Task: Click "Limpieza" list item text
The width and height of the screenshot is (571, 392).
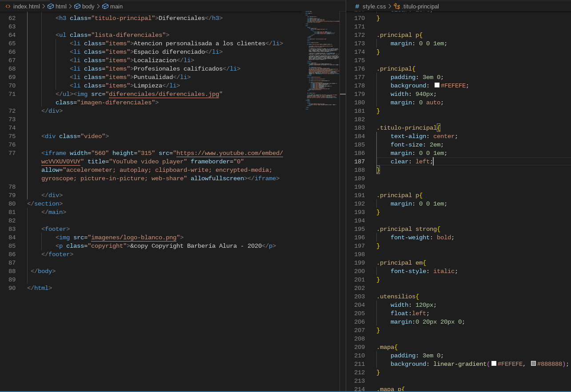Action: [148, 86]
